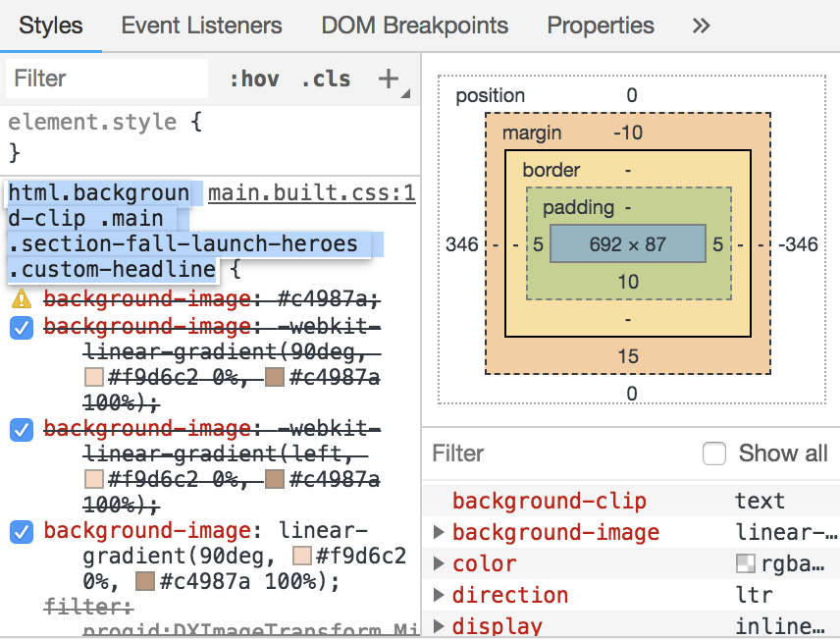Open #c4987a swatch in left webkit gradient
Viewport: 840px width, 640px height.
(275, 479)
